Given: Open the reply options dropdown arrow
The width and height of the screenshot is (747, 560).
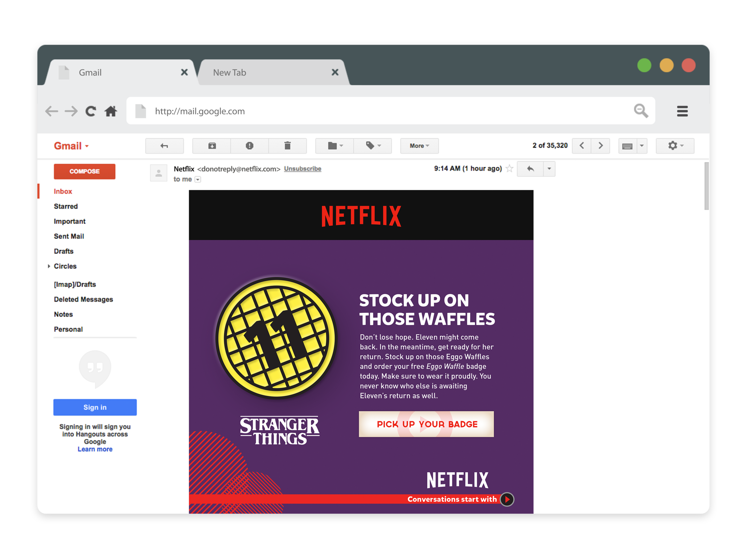Looking at the screenshot, I should [x=549, y=169].
